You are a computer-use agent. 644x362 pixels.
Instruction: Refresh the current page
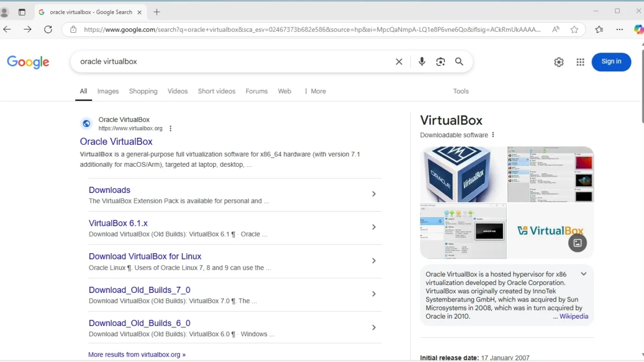tap(48, 29)
